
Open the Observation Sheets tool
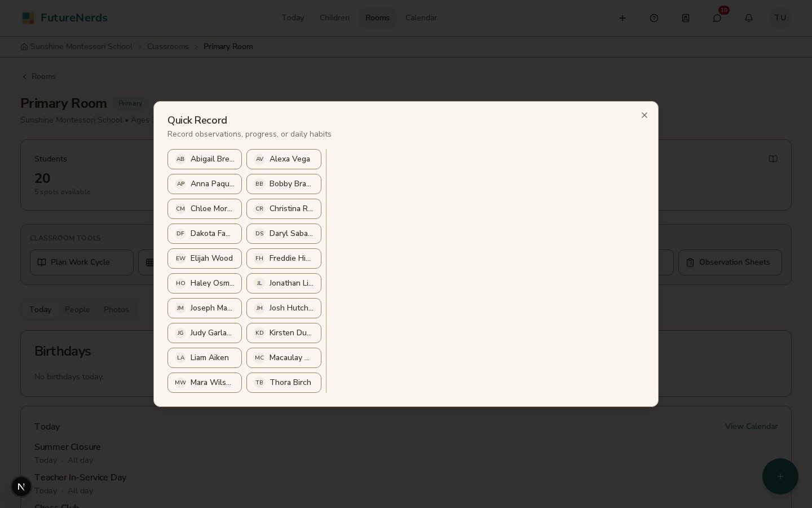(730, 262)
